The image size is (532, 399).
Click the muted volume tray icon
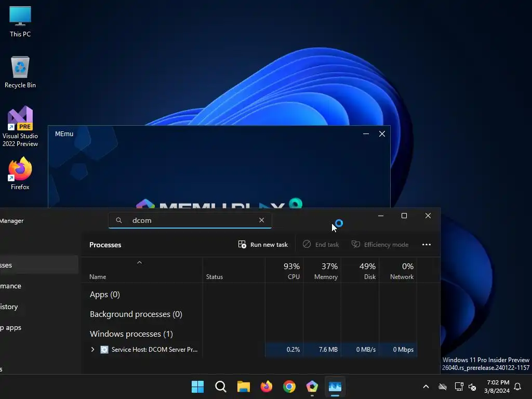click(x=472, y=387)
